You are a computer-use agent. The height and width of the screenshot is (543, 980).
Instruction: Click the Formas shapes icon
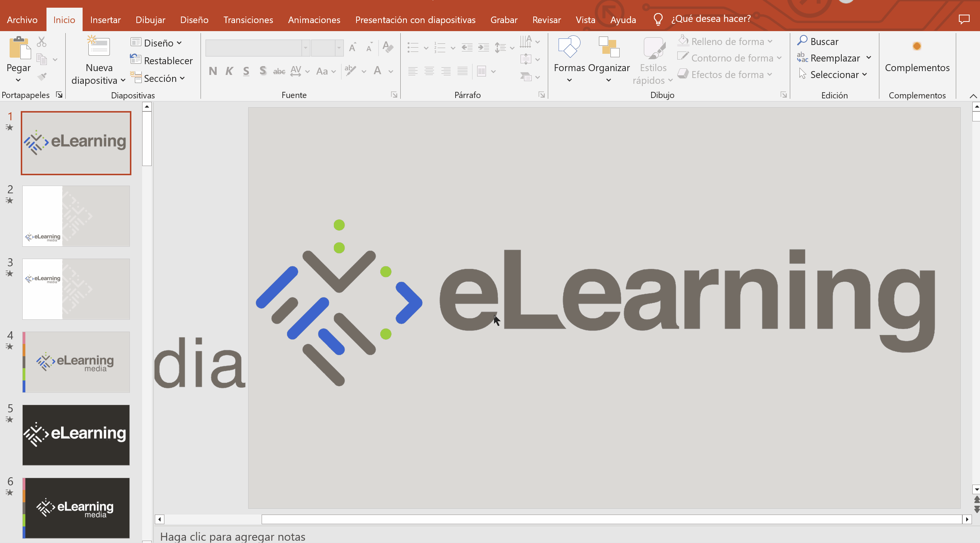[569, 46]
